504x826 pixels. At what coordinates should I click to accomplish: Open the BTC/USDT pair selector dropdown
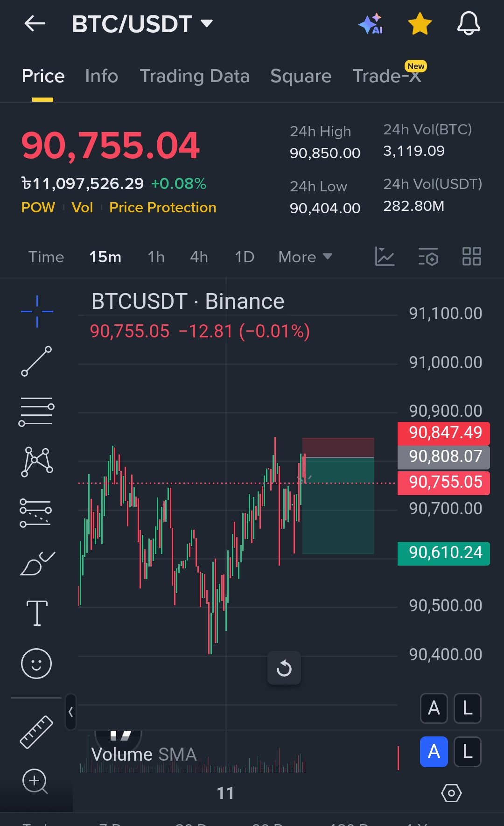pyautogui.click(x=142, y=24)
